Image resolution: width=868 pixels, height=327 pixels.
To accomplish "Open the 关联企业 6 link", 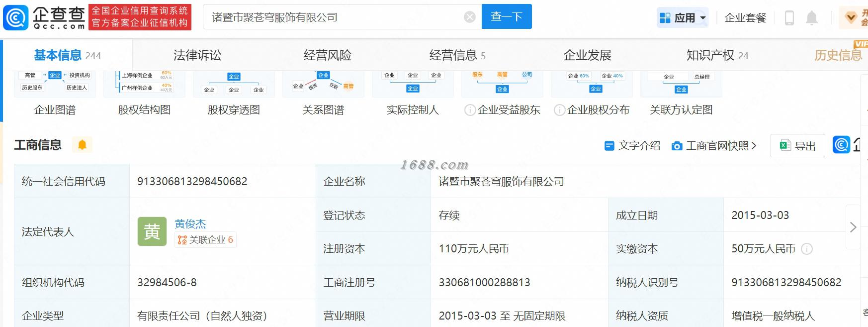I will tap(205, 240).
